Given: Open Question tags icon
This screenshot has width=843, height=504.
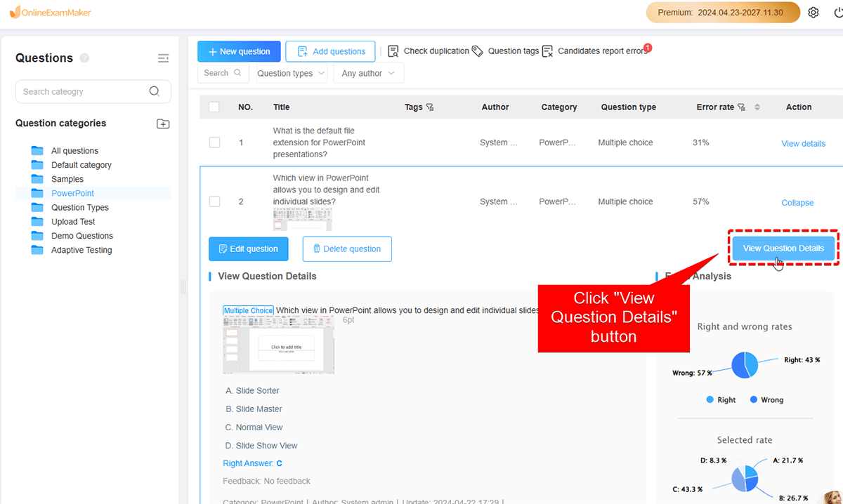Looking at the screenshot, I should point(478,51).
